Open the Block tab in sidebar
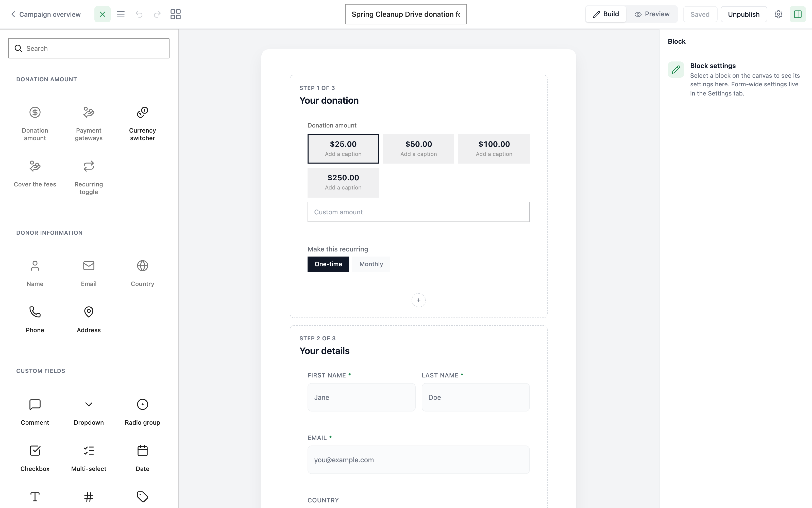This screenshot has height=508, width=812. pyautogui.click(x=676, y=41)
